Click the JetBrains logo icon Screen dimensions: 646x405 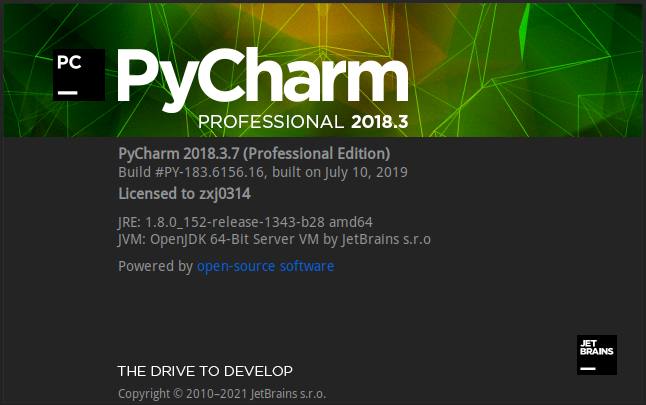597,355
